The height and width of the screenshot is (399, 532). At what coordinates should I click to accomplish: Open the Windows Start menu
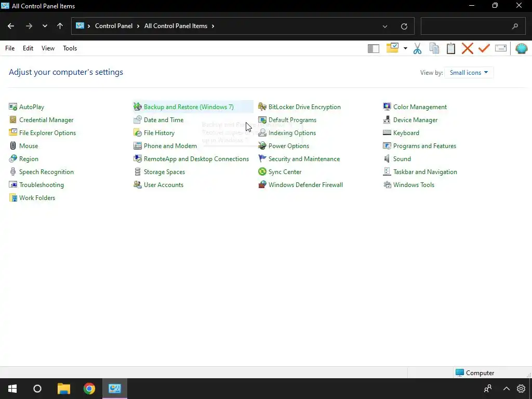[x=12, y=389]
